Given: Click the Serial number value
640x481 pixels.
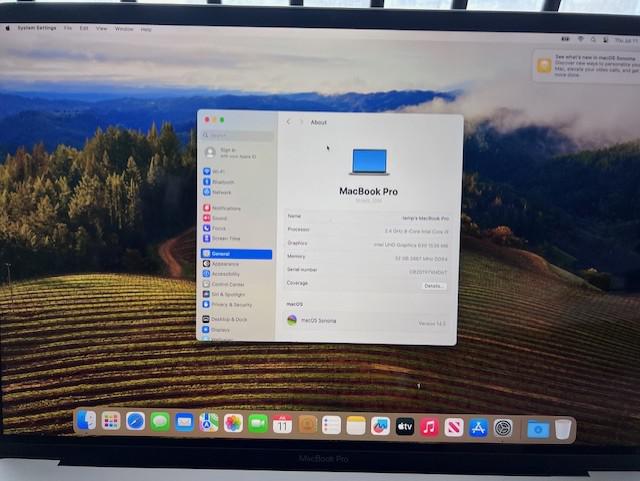Looking at the screenshot, I should click(428, 272).
